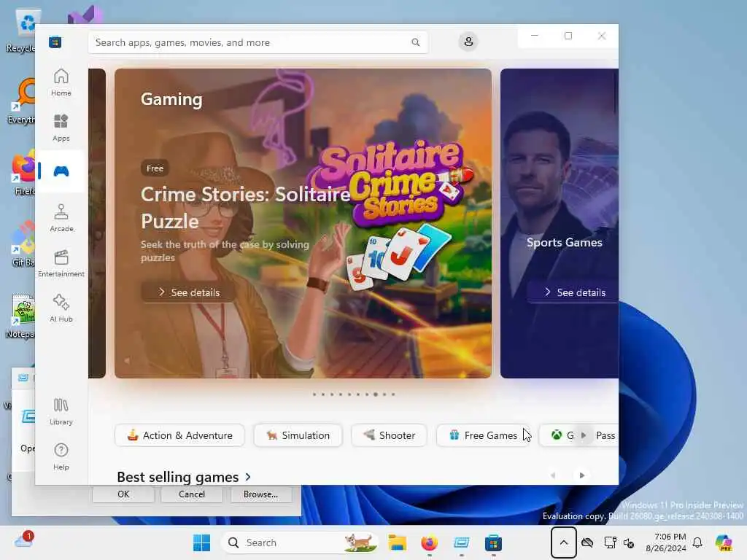Open the Help section
The image size is (747, 560).
[x=61, y=456]
